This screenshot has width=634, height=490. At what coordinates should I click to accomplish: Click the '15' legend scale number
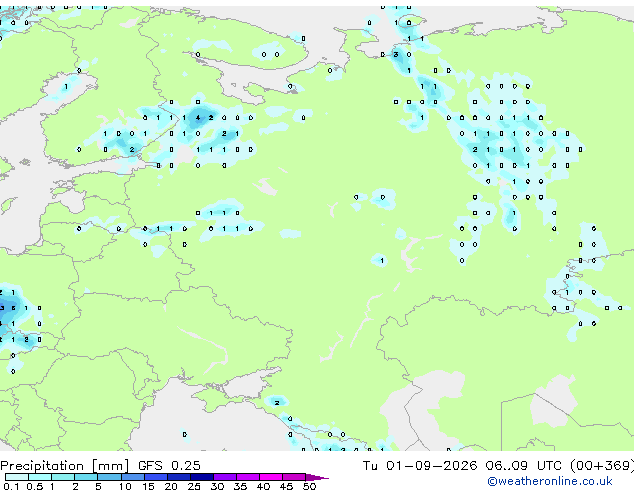click(x=148, y=486)
